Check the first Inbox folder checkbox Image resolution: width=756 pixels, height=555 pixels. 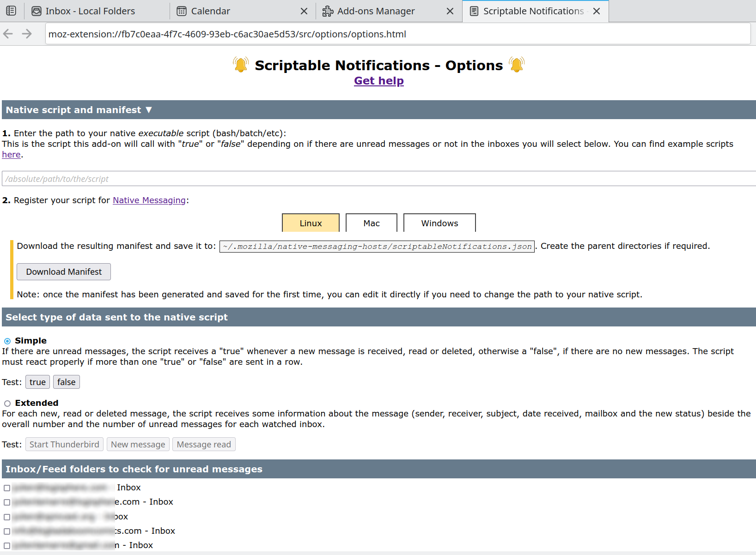click(x=7, y=488)
